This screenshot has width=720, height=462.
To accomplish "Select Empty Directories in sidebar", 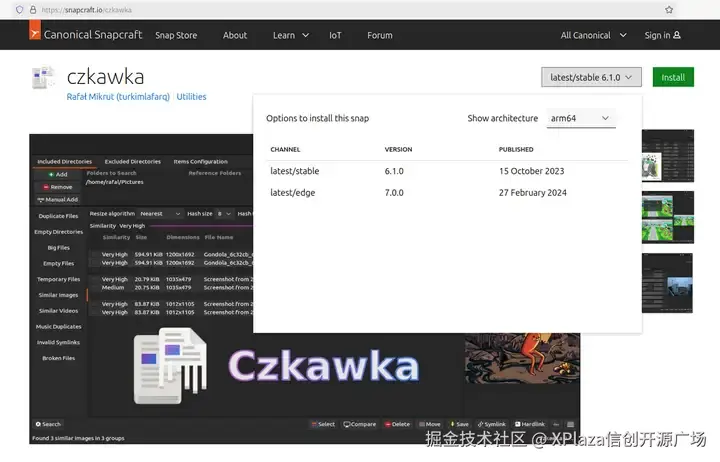I will coord(58,232).
